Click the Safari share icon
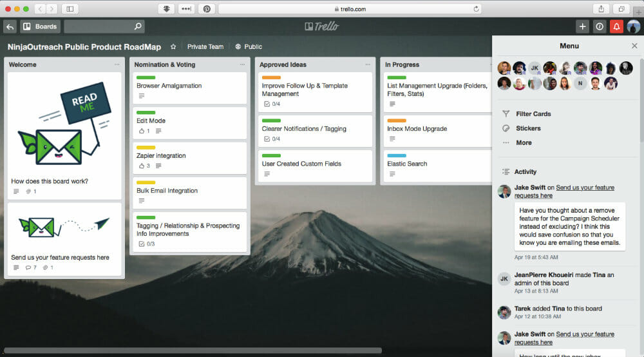This screenshot has height=357, width=644. click(601, 8)
